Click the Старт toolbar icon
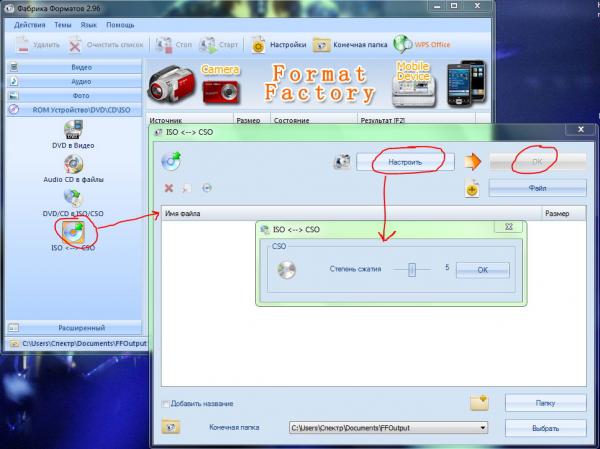This screenshot has height=449, width=600. [208, 45]
